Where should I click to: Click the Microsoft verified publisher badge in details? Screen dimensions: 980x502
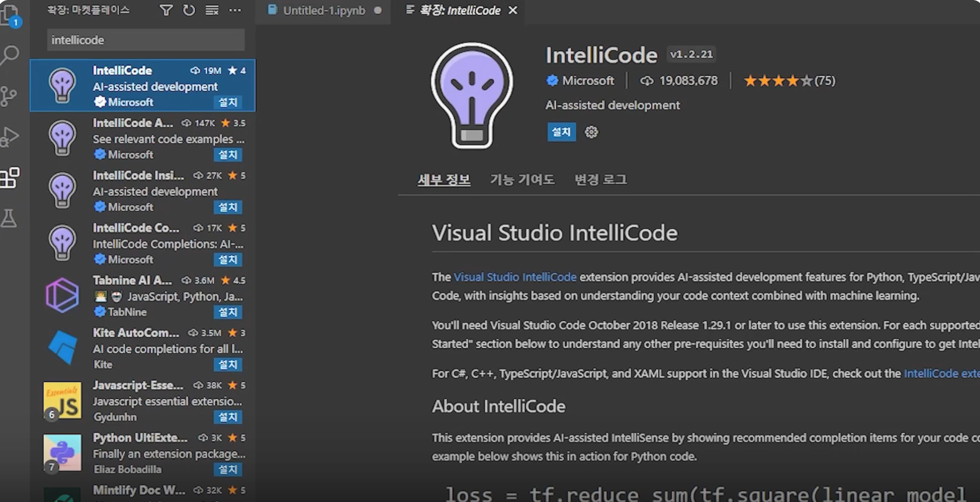[552, 80]
